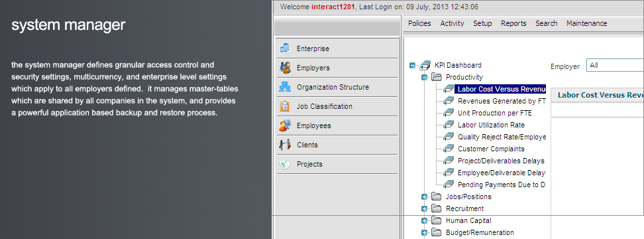Select Project/Deliverables Delays tree item

[x=501, y=161]
